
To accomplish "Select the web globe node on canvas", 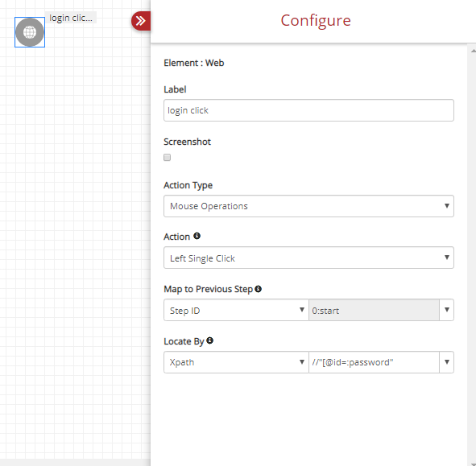I will [x=30, y=32].
